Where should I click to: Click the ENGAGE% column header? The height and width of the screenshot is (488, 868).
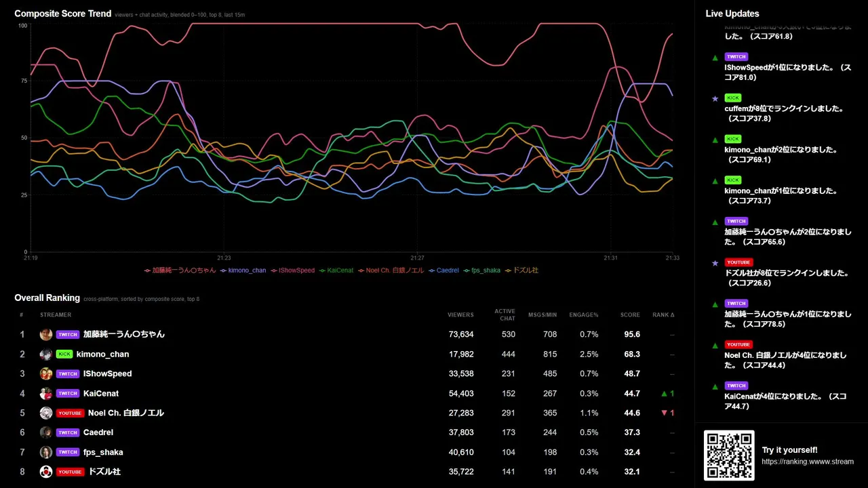point(584,315)
